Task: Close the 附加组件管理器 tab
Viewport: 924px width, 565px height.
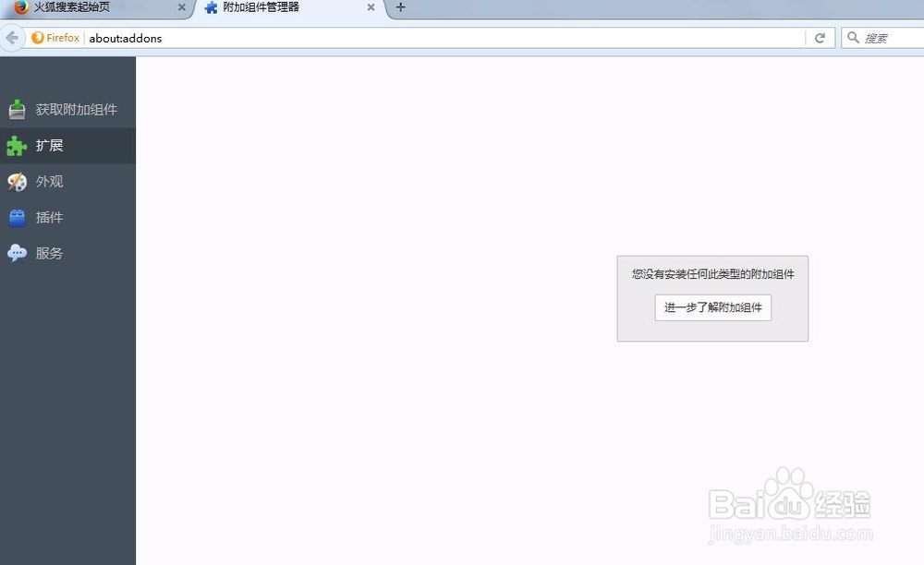Action: 371,7
